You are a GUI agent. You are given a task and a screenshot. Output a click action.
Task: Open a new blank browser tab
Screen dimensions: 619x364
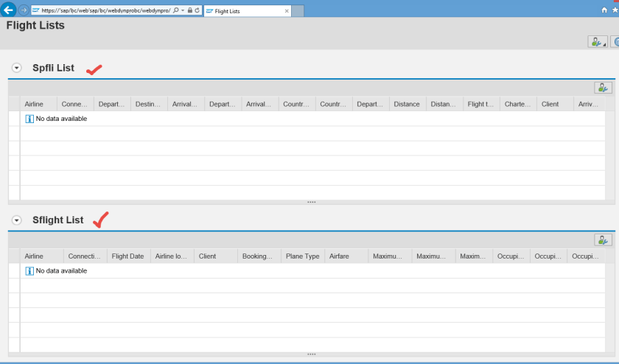point(298,11)
